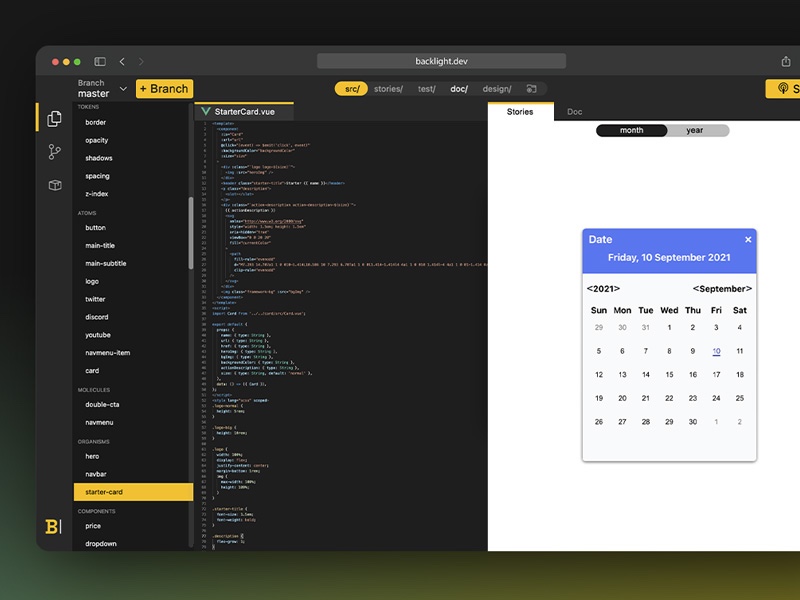Viewport: 800px width, 600px height.
Task: Close the Date picker with the X
Action: [x=748, y=239]
